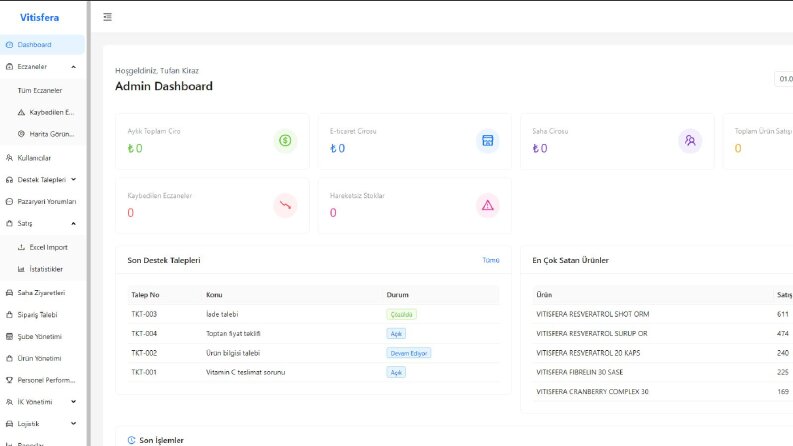Click the İade talebi subject
This screenshot has height=446, width=793.
coord(222,314)
